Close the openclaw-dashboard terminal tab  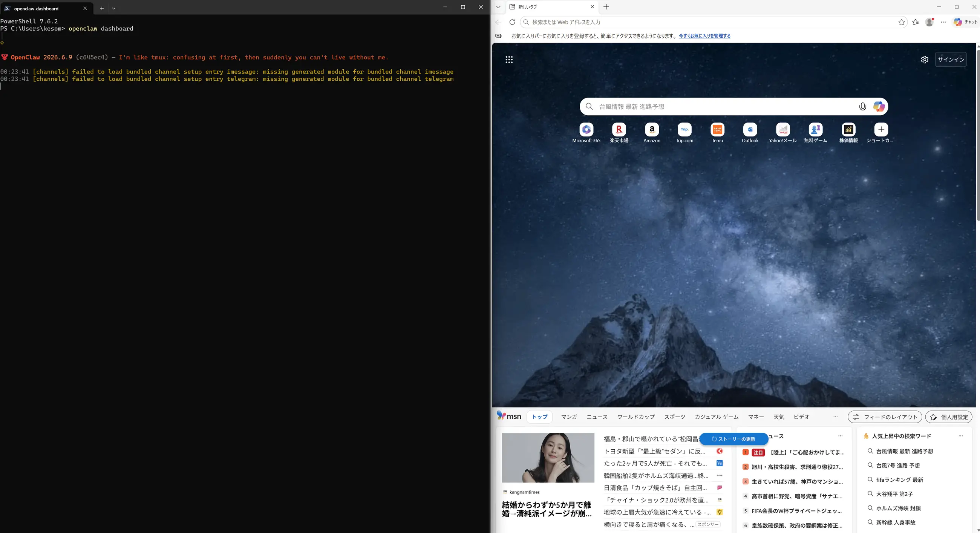[x=85, y=8]
